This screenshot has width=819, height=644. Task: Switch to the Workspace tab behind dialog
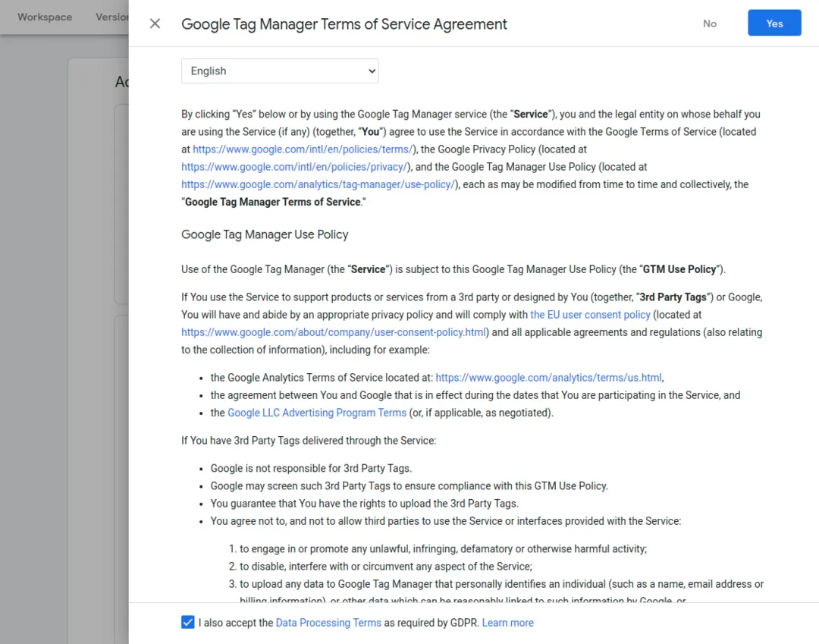coord(45,17)
